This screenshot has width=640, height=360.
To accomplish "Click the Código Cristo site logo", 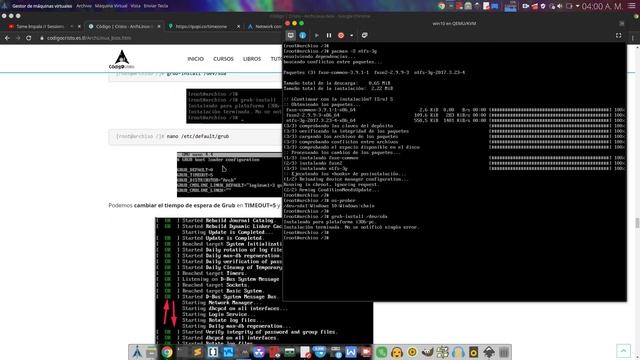I will tap(122, 59).
